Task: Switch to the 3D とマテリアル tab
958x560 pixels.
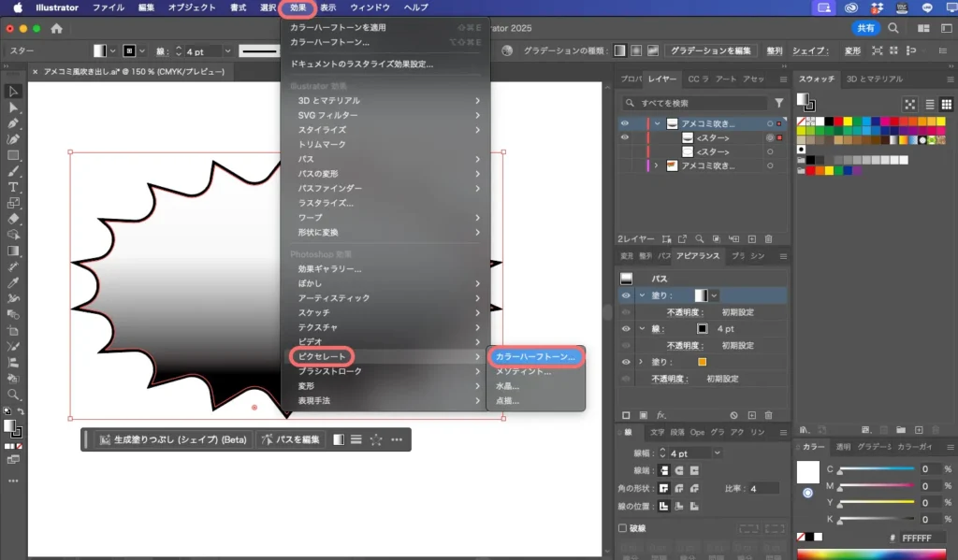Action: tap(874, 79)
